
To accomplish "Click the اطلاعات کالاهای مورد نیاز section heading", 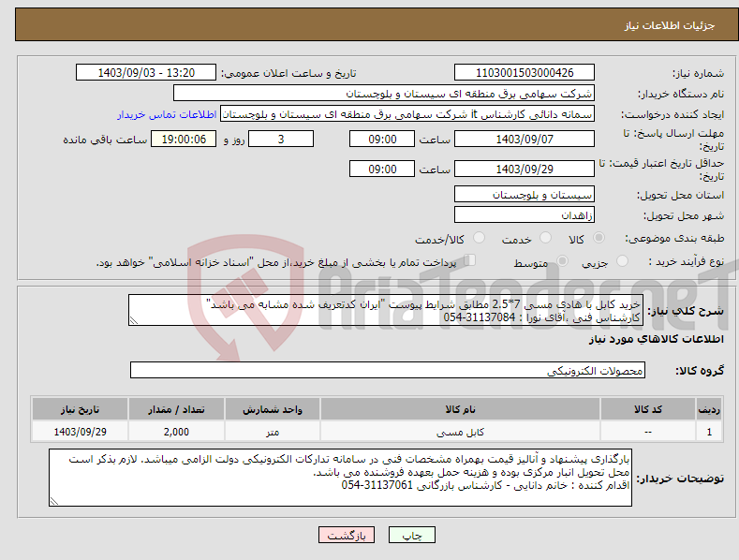I will pos(656,339).
